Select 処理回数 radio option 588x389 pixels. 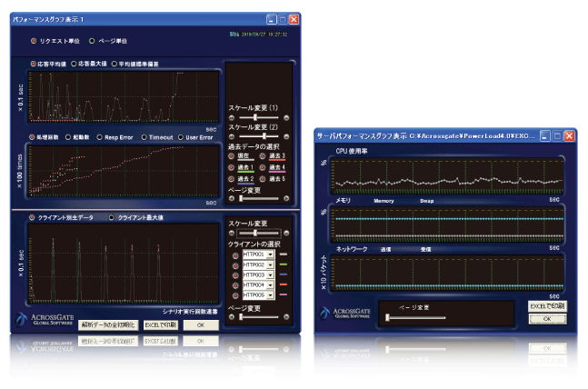(32, 137)
